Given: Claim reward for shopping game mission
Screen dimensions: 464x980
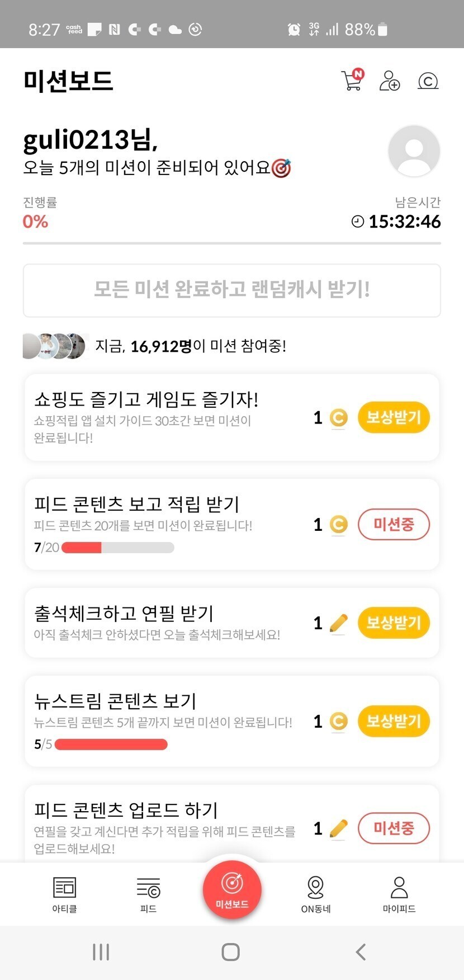Looking at the screenshot, I should [394, 417].
